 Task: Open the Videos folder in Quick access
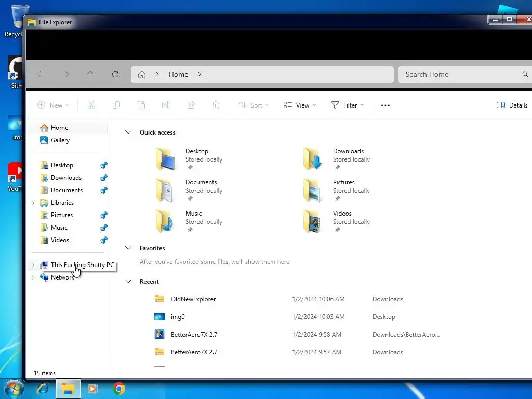[338, 221]
